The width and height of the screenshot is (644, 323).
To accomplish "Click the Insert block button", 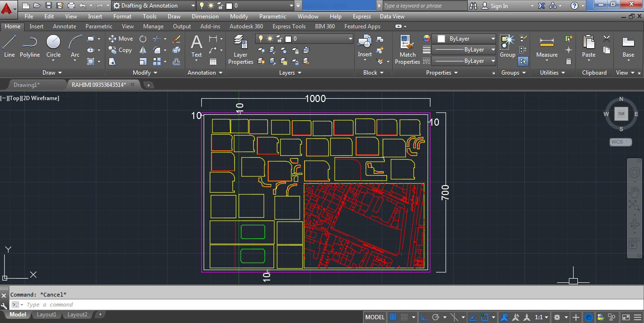I will click(365, 47).
